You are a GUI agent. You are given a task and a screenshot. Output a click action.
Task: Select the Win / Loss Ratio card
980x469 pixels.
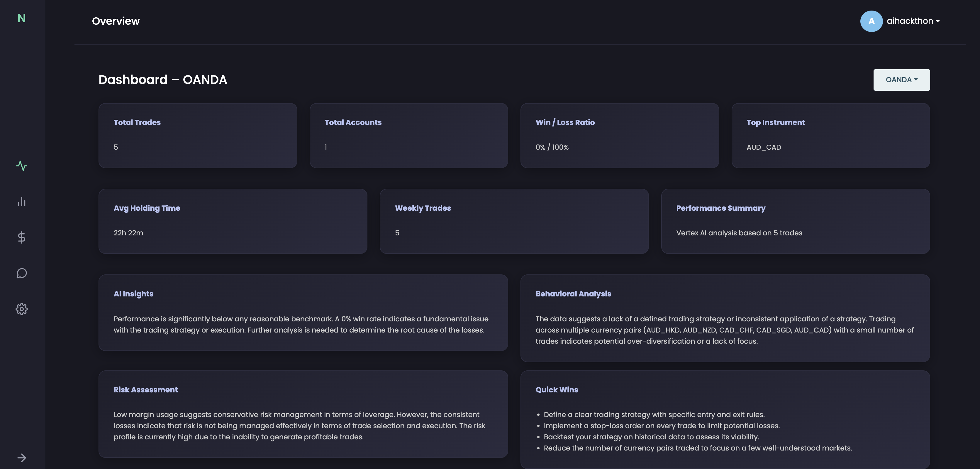coord(619,136)
